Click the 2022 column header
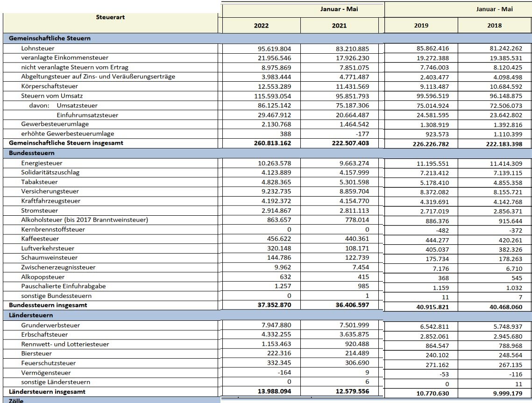 [x=261, y=25]
